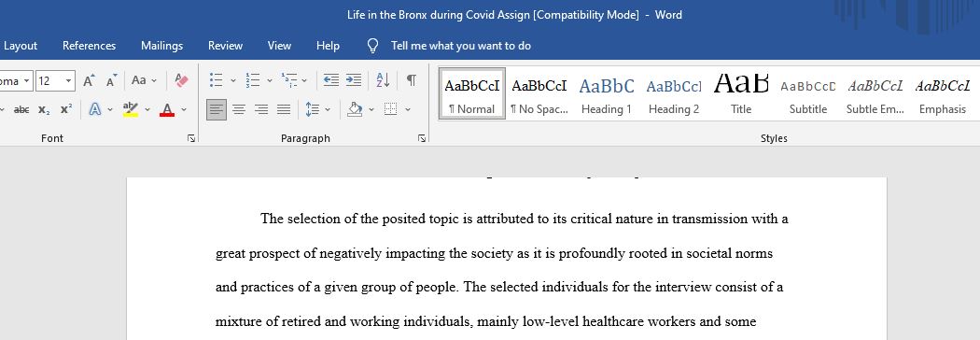This screenshot has width=980, height=340.
Task: Toggle superscript formatting
Action: coord(65,109)
